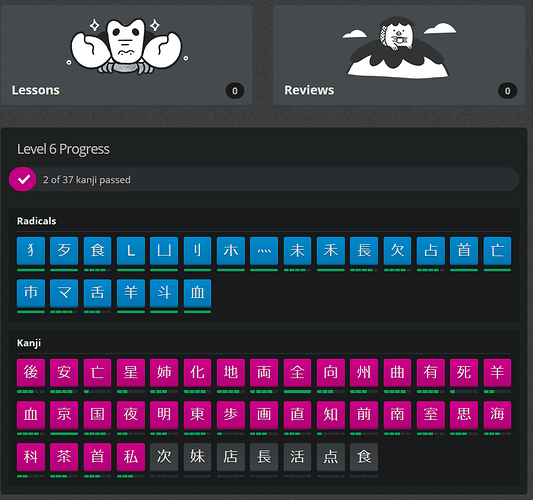The height and width of the screenshot is (500, 533).
Task: Open the 全 kanji tile
Action: click(x=297, y=373)
